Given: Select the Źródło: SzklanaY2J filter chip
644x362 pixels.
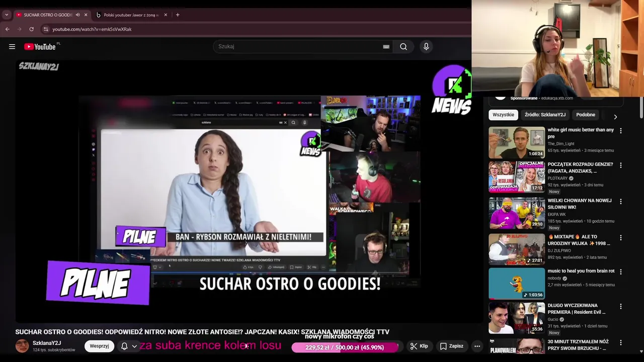Looking at the screenshot, I should 545,115.
